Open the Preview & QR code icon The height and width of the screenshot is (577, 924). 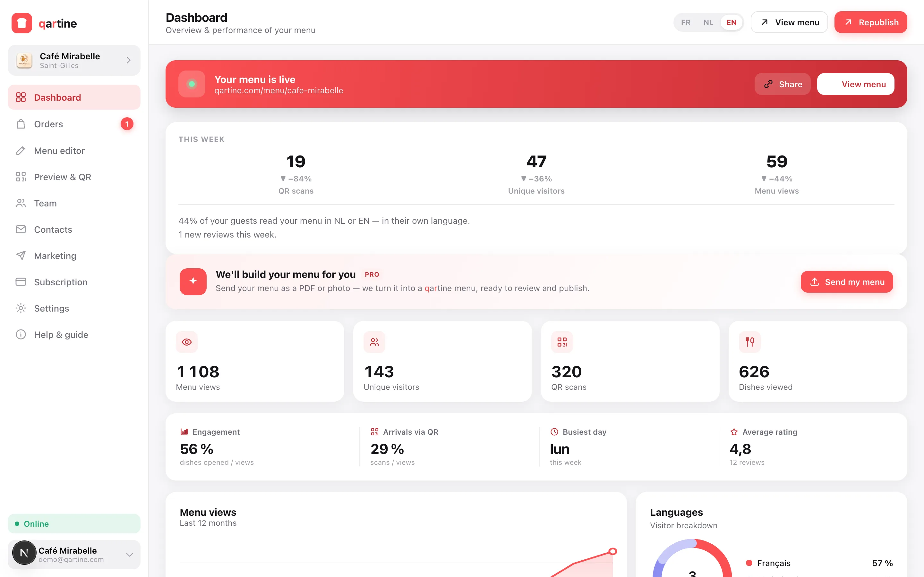21,177
